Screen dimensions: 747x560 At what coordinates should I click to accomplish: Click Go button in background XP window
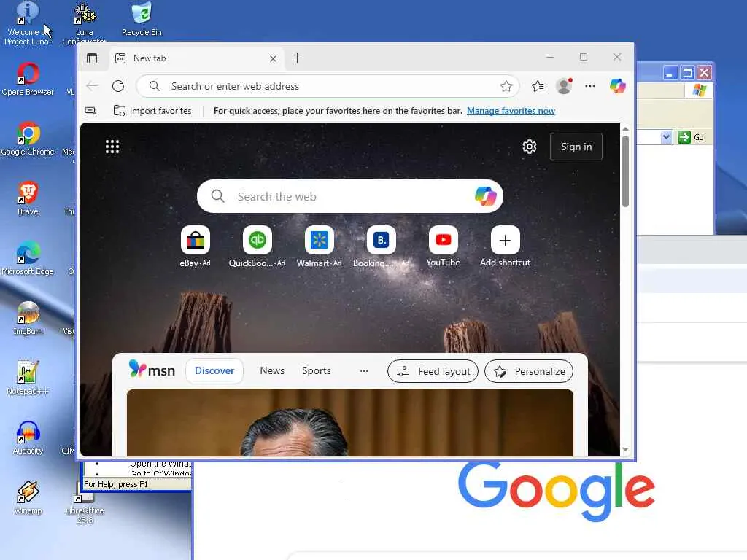pos(692,137)
